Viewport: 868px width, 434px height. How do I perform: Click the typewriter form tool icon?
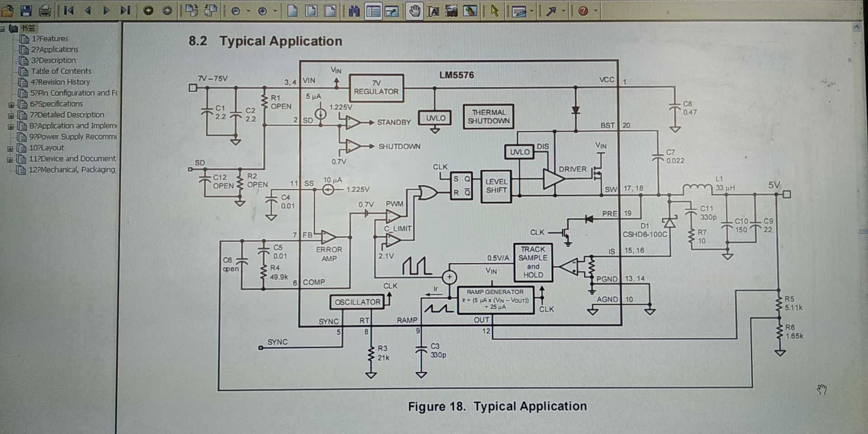(519, 11)
